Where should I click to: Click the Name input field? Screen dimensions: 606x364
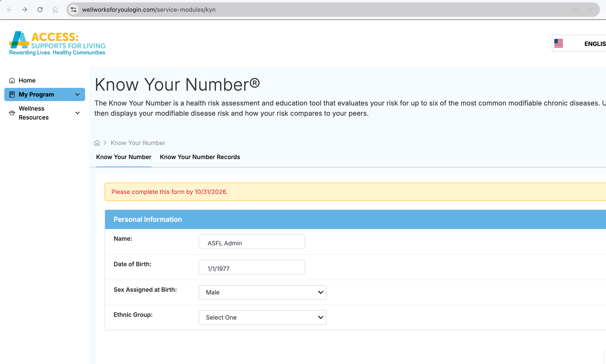click(x=252, y=242)
